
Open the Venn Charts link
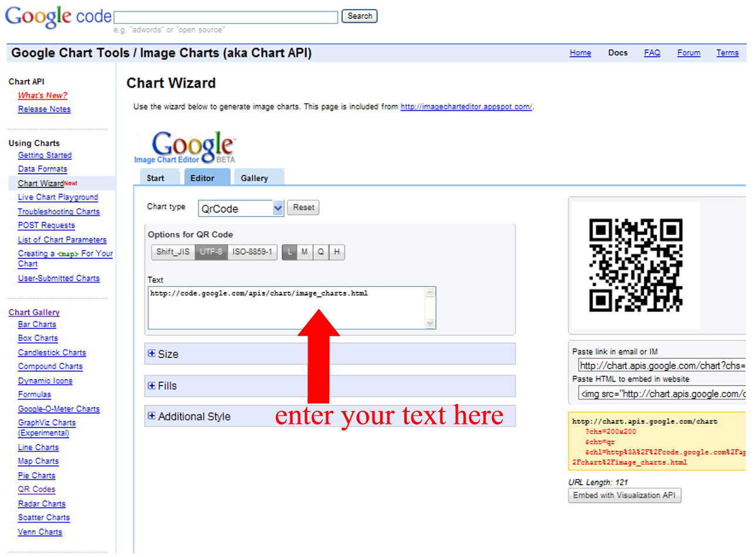point(40,532)
